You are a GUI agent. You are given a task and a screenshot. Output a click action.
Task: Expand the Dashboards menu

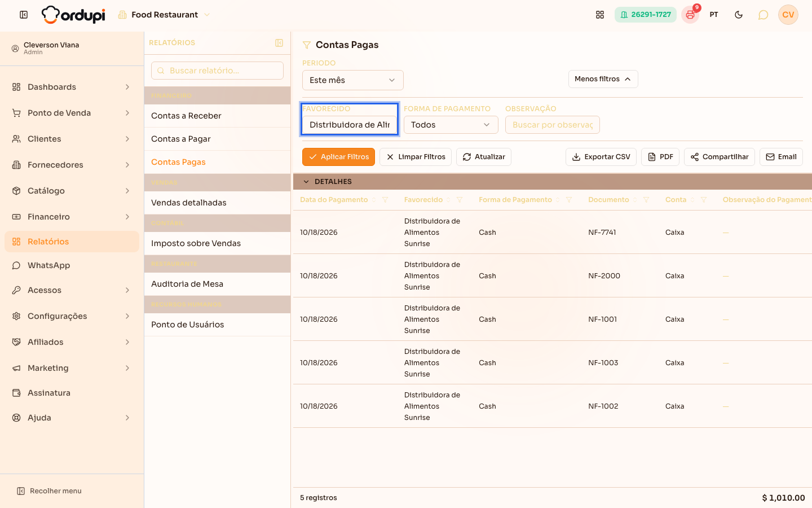72,87
